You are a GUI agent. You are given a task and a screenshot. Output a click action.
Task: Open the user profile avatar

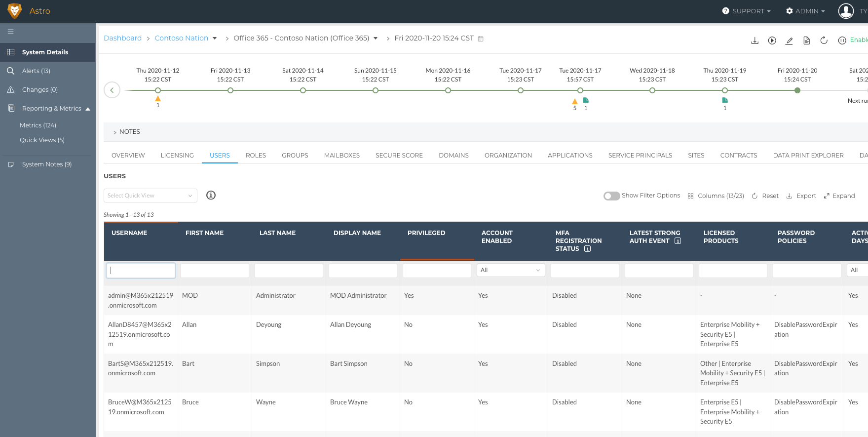click(x=846, y=11)
